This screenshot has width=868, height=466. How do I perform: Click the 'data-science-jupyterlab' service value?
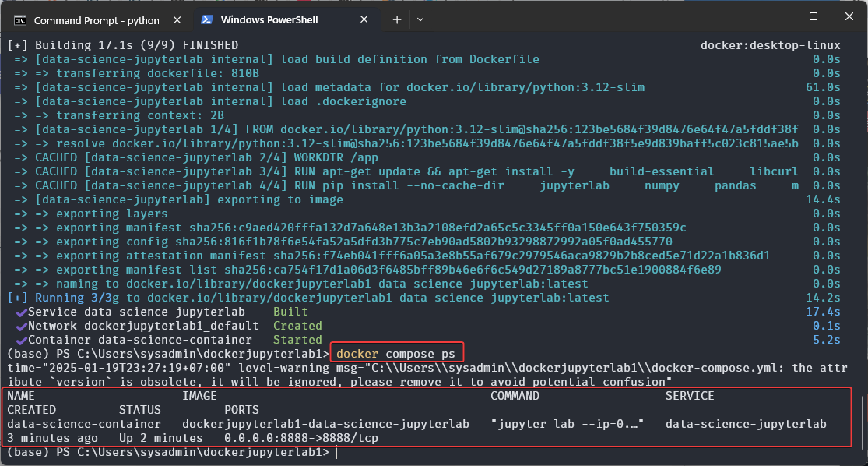747,424
